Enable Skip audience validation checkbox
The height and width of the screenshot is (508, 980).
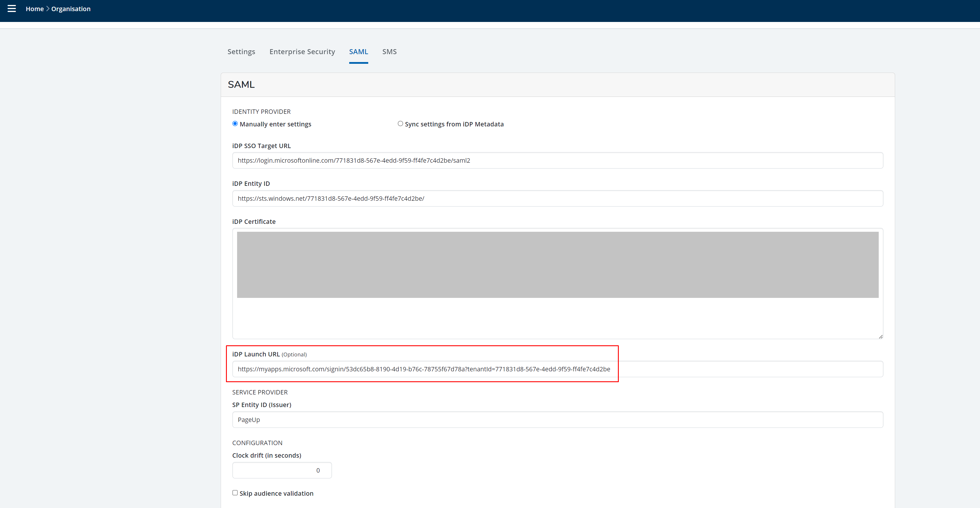235,493
